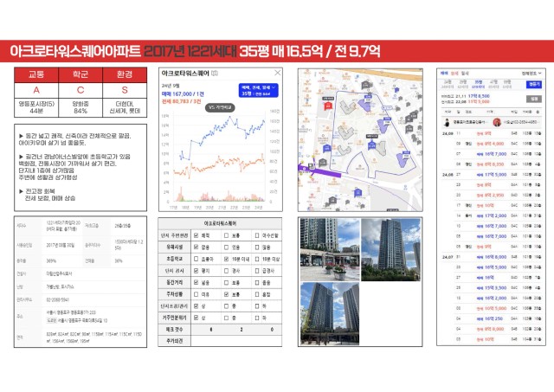Open the 전체평형 dropdown at list top right
The width and height of the screenshot is (554, 392).
point(531,73)
